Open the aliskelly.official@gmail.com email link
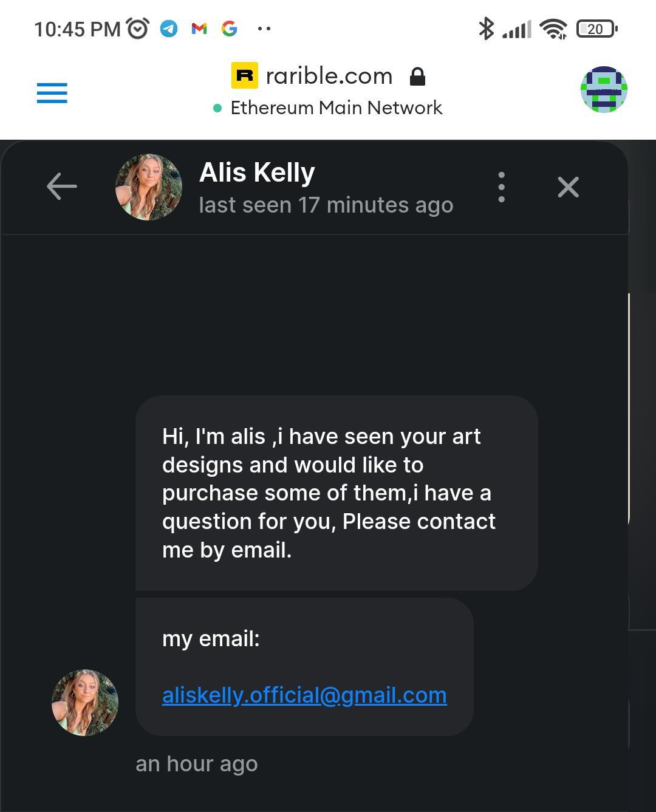Screen dimensions: 656x812 coord(304,695)
